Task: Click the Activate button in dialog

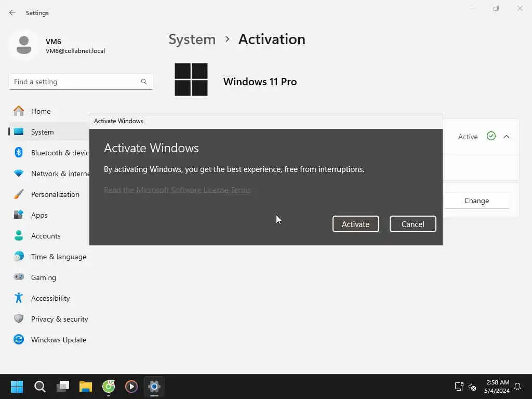Action: point(355,224)
